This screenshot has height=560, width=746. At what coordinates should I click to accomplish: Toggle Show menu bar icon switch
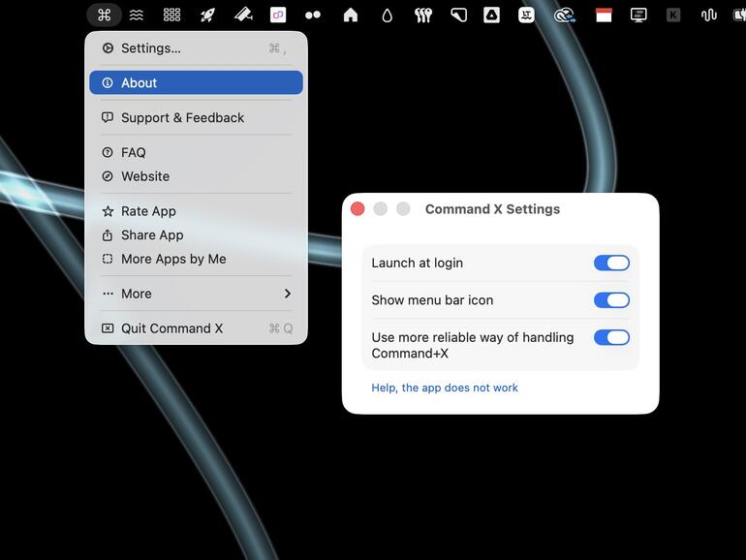coord(611,299)
